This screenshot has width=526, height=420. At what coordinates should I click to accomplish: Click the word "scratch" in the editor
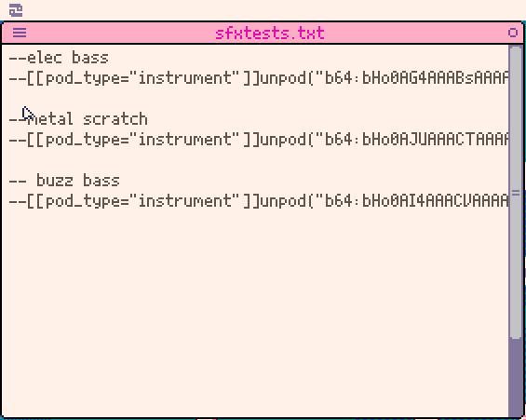click(x=115, y=119)
